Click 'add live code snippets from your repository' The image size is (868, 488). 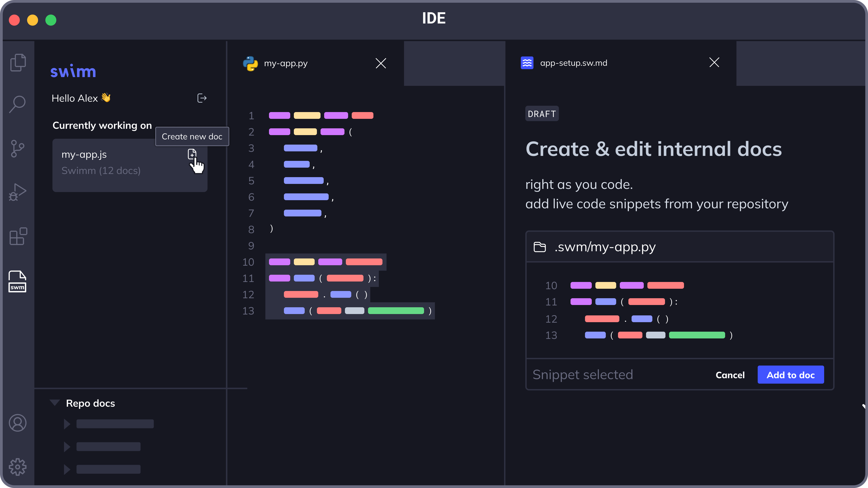(x=657, y=204)
